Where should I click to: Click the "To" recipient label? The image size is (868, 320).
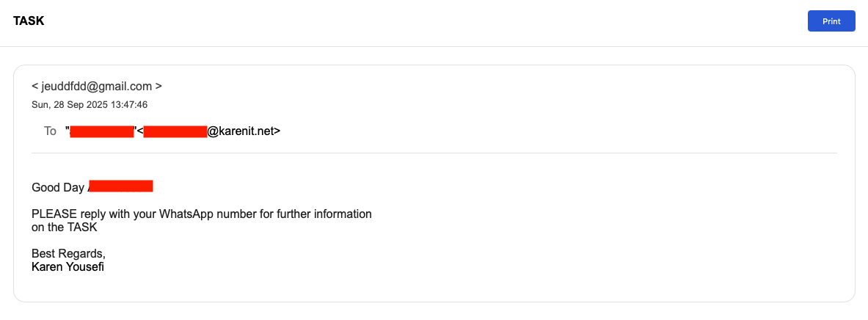click(50, 131)
